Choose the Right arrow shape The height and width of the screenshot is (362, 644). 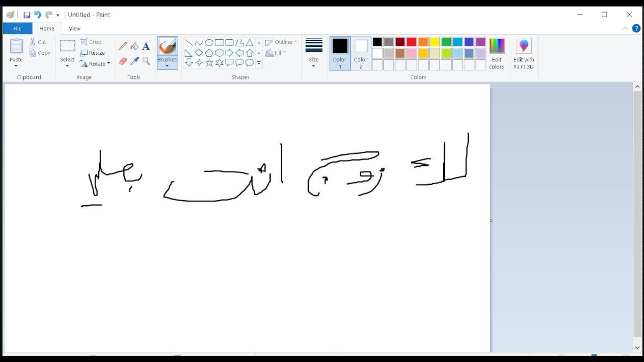[x=229, y=53]
